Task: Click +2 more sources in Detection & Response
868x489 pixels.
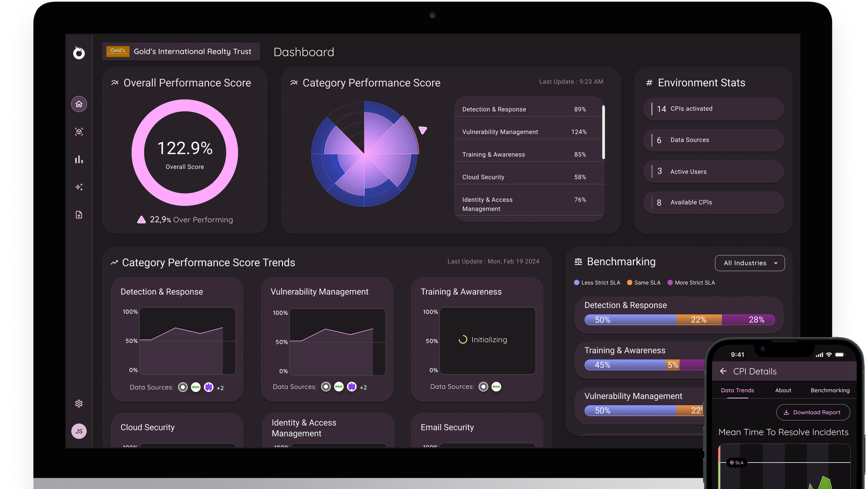Action: (220, 388)
